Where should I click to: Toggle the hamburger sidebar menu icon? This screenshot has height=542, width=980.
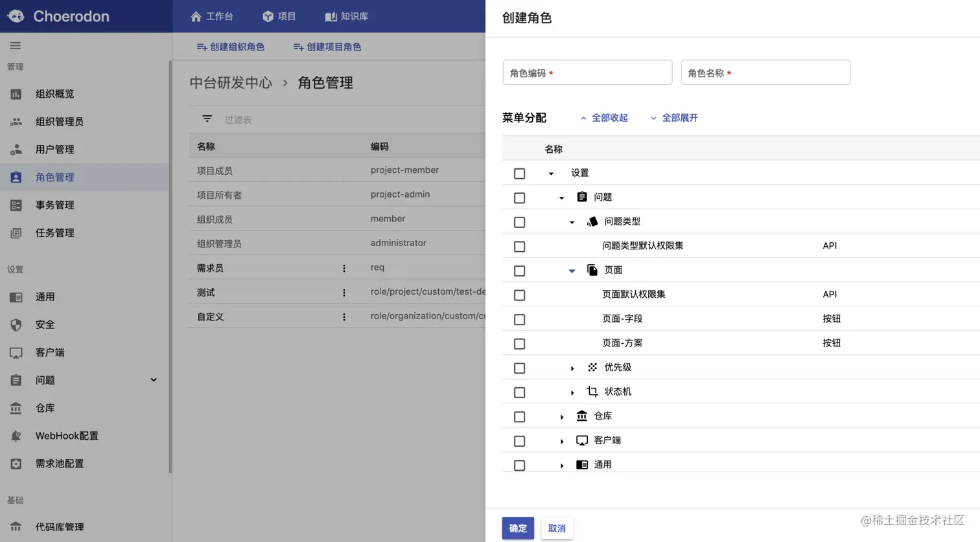click(x=15, y=45)
